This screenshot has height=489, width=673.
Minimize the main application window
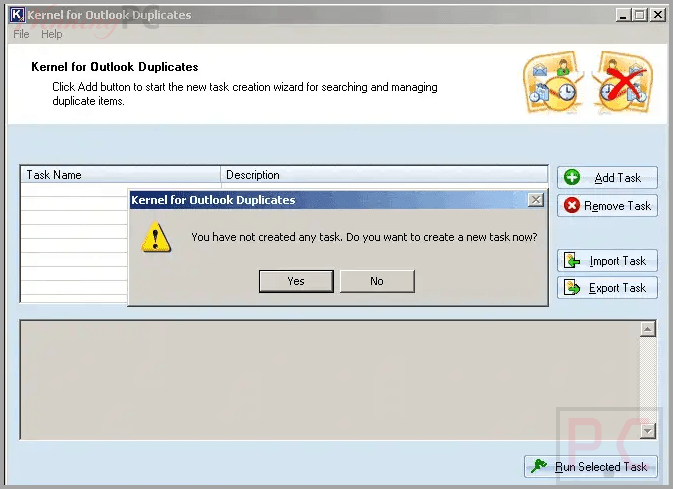[623, 15]
